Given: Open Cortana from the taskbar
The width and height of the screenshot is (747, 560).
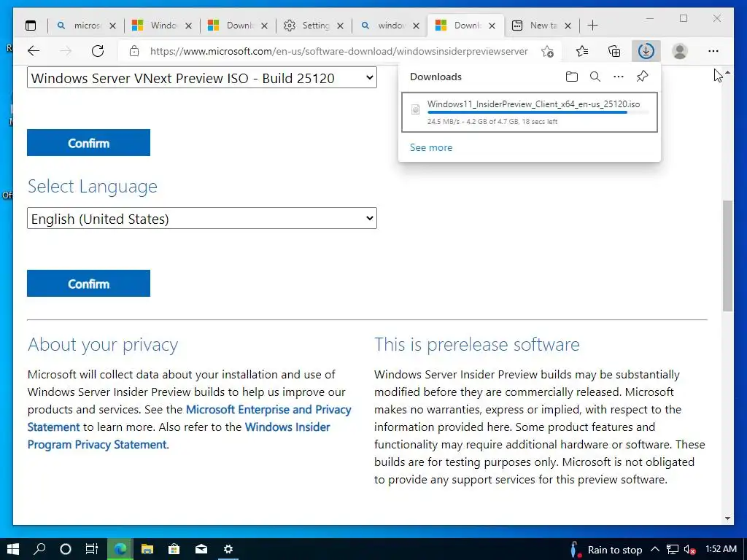Looking at the screenshot, I should [x=66, y=550].
